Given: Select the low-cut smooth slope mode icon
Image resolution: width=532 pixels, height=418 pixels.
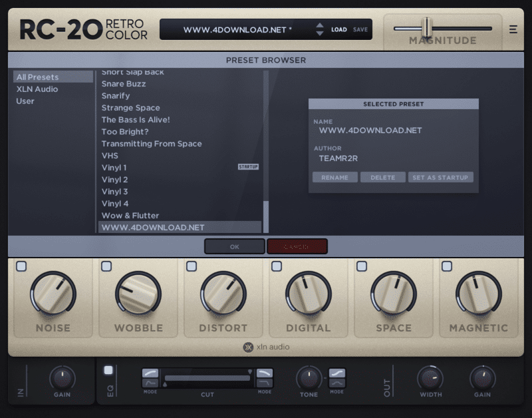Looking at the screenshot, I should [150, 373].
